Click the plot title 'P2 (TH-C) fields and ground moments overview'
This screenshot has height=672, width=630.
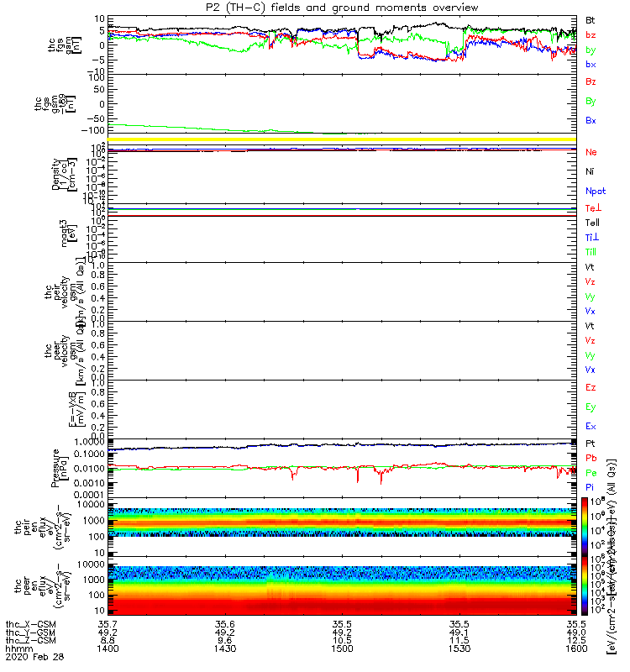(342, 8)
